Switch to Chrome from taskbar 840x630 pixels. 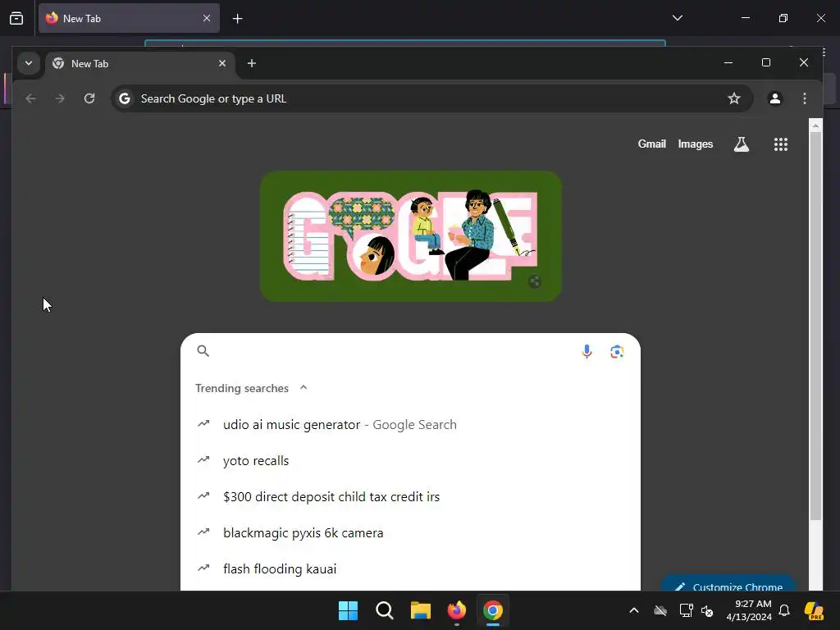coord(493,610)
